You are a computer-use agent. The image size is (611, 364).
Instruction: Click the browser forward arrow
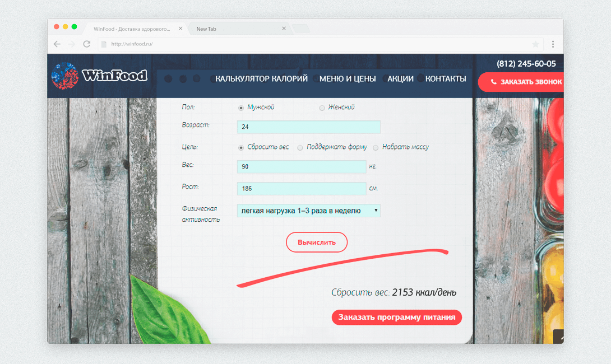(x=72, y=44)
